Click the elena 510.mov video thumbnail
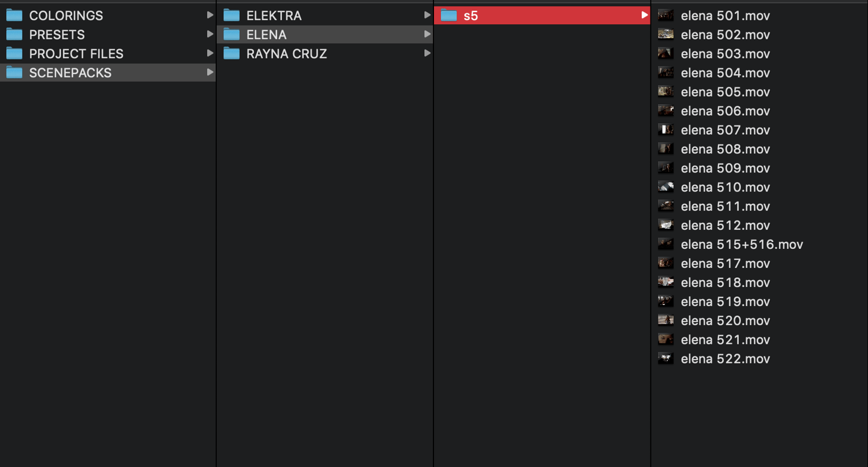Viewport: 868px width, 467px height. (665, 187)
